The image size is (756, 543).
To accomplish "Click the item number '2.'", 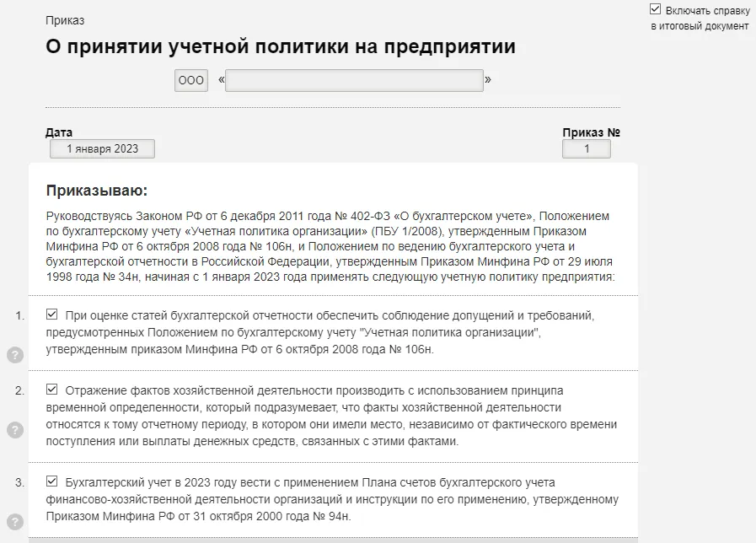I will 19,390.
